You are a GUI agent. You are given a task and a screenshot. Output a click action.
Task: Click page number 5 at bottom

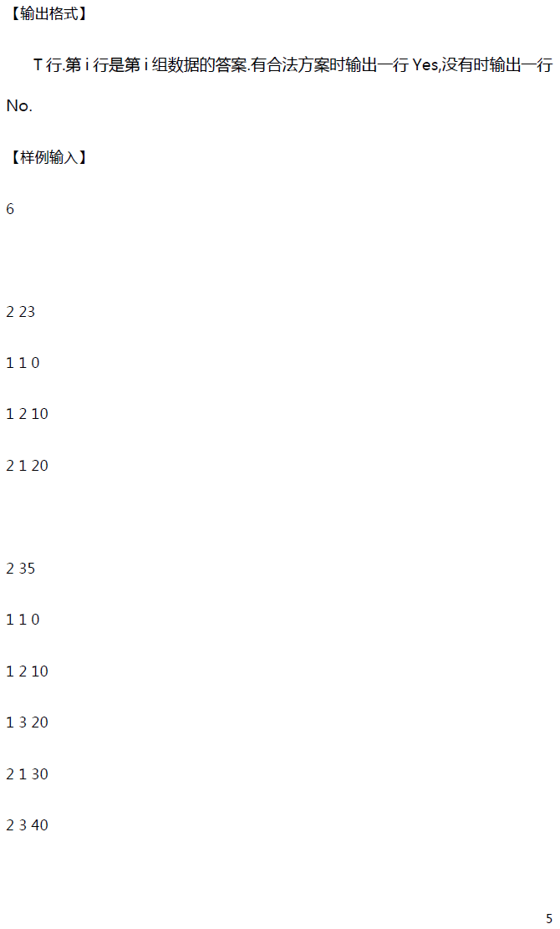(549, 918)
